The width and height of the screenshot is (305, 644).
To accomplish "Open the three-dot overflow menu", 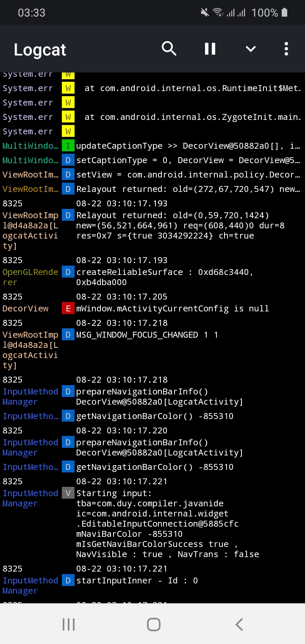I will tap(286, 49).
